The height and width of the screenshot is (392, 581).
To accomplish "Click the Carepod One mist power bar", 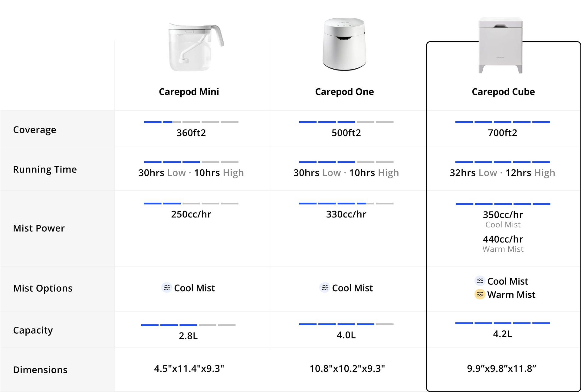I will pyautogui.click(x=346, y=203).
